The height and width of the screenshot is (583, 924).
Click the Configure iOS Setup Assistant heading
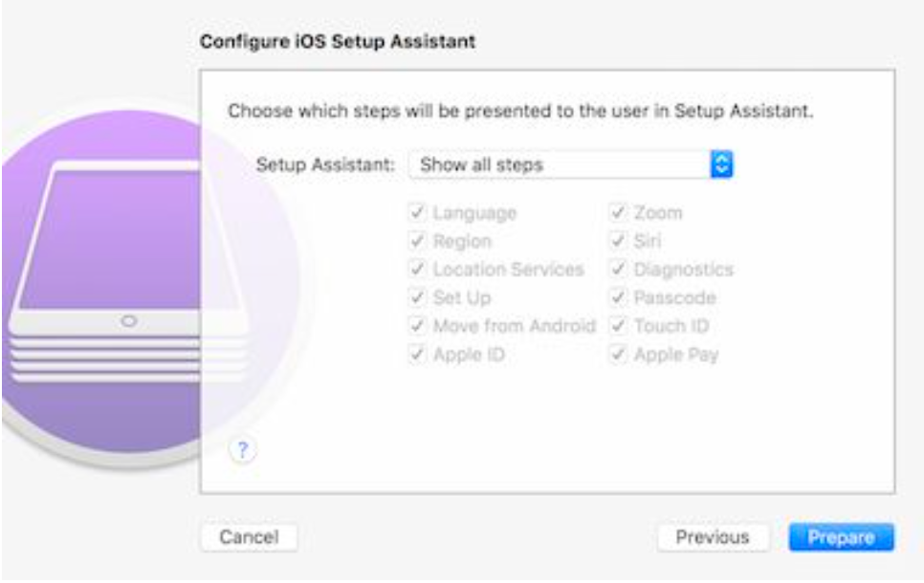pyautogui.click(x=337, y=42)
